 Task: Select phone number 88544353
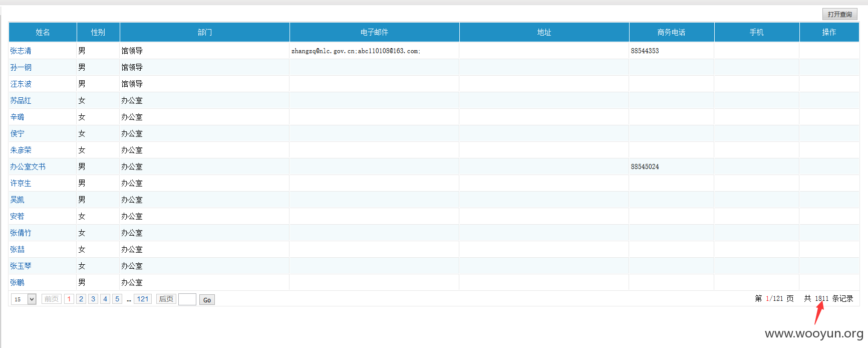point(645,51)
